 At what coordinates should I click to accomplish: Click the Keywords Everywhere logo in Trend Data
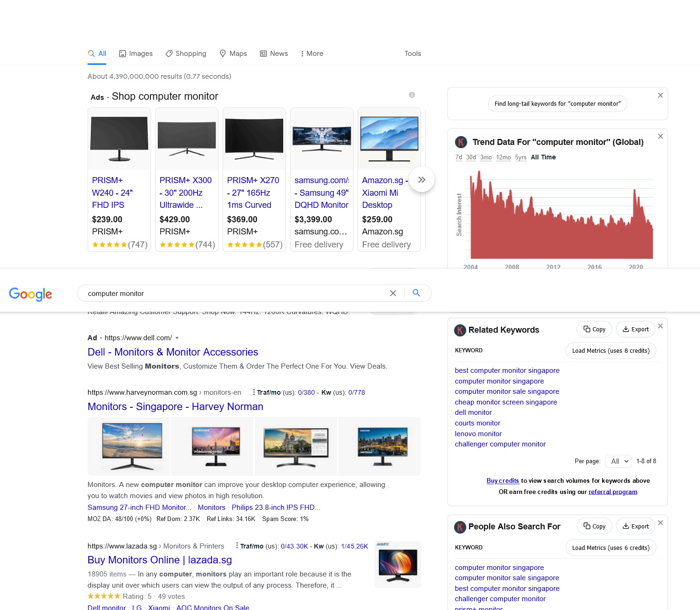click(461, 142)
